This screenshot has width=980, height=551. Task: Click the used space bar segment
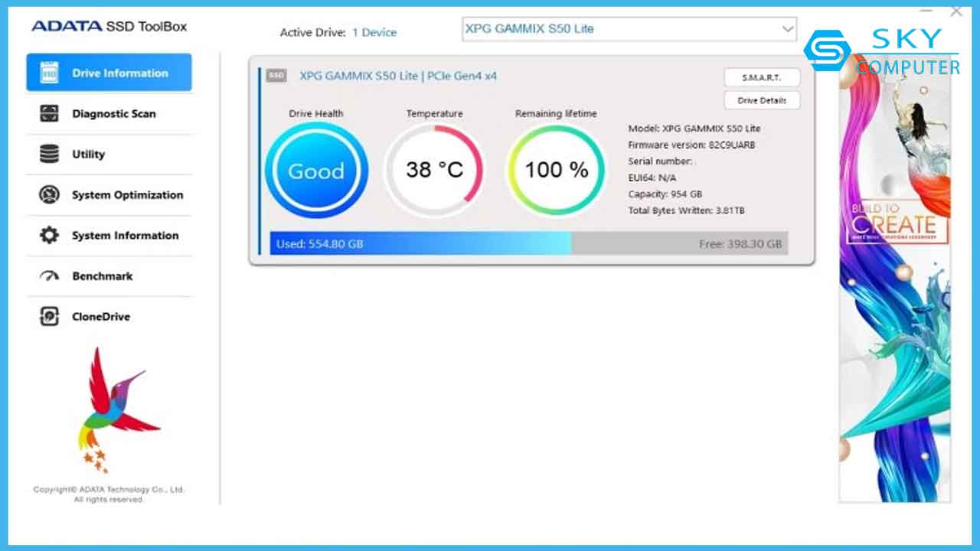click(x=420, y=243)
